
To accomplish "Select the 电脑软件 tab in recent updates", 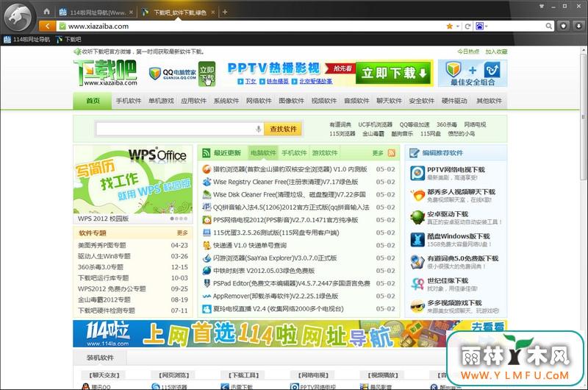I will coord(263,153).
